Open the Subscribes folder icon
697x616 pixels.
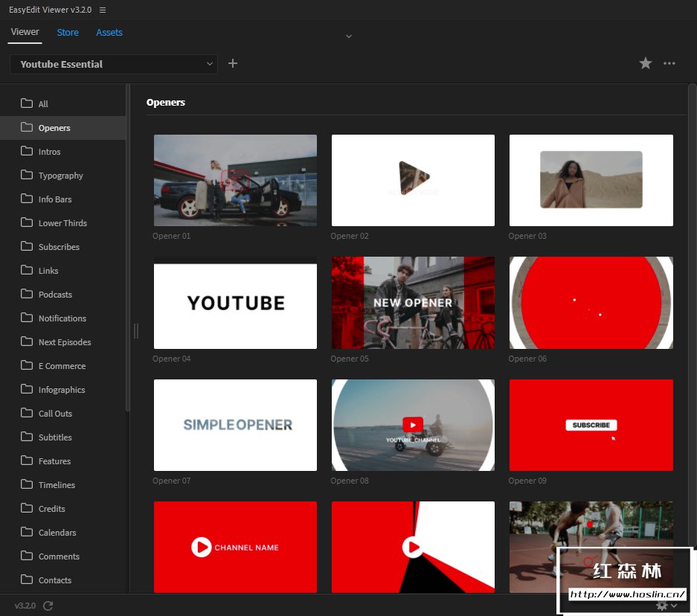tap(27, 246)
